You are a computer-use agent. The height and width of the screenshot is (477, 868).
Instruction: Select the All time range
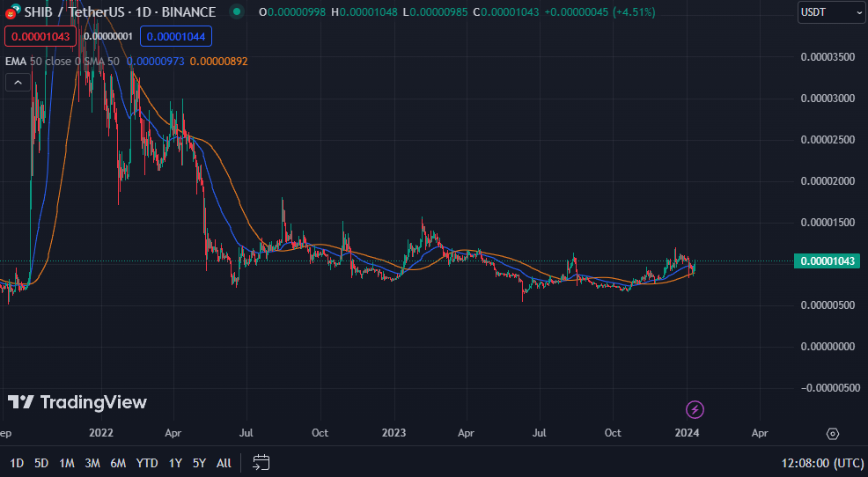(224, 463)
